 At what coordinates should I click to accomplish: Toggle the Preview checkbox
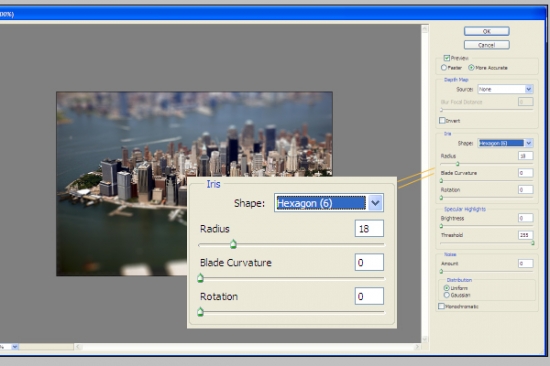[447, 58]
